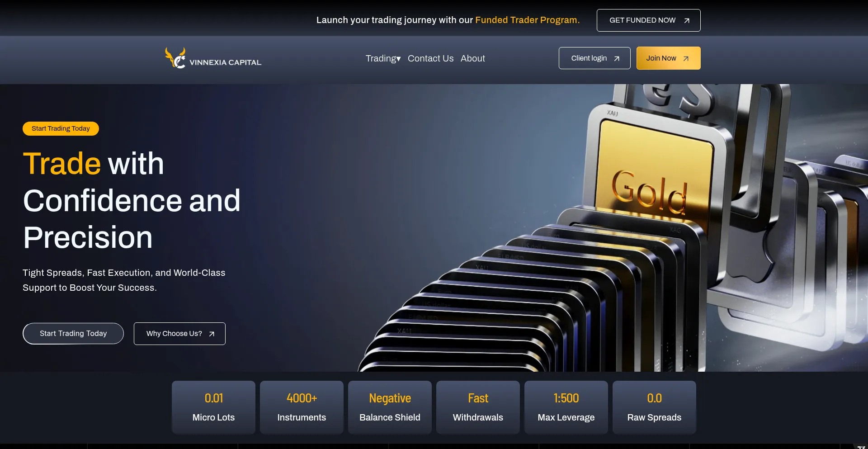This screenshot has height=449, width=868.
Task: Select the 4000+ Instruments card
Action: click(302, 407)
